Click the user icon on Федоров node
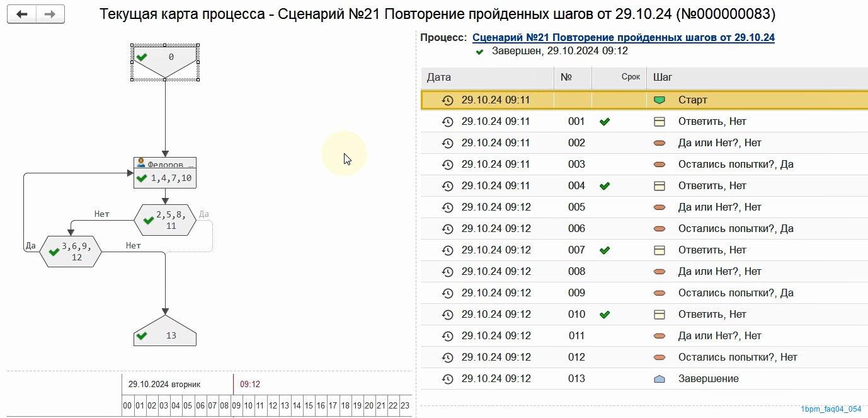This screenshot has height=418, width=868. pos(141,163)
